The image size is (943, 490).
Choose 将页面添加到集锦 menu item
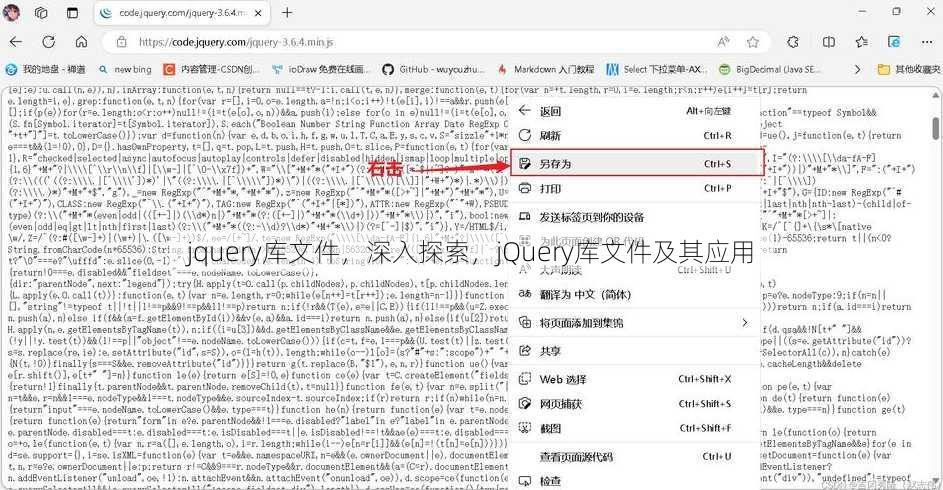[x=636, y=323]
